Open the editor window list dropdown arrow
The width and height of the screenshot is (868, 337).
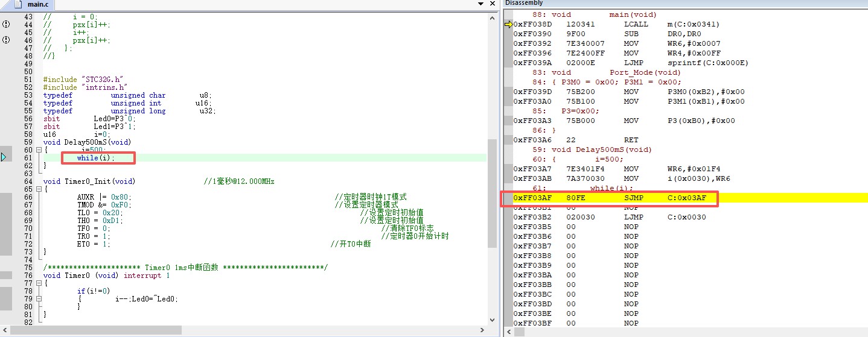pyautogui.click(x=480, y=4)
